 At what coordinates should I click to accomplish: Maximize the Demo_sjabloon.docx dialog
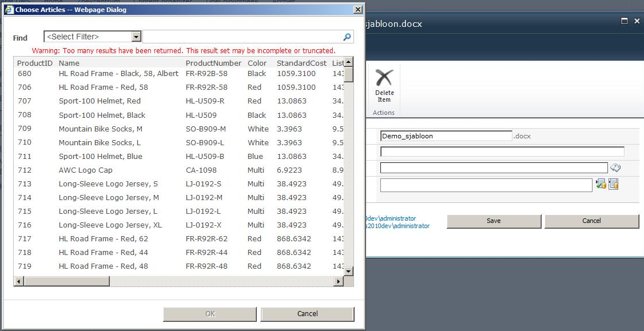625,21
